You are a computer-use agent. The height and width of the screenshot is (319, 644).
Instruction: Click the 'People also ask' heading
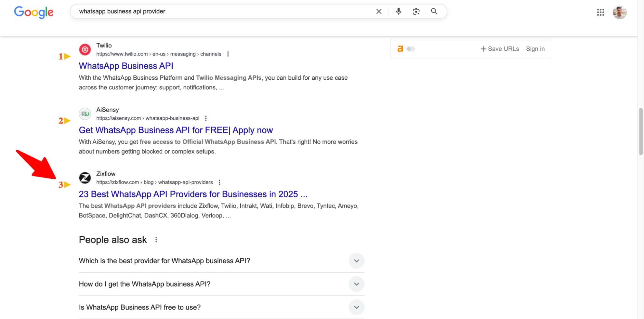[x=113, y=240]
